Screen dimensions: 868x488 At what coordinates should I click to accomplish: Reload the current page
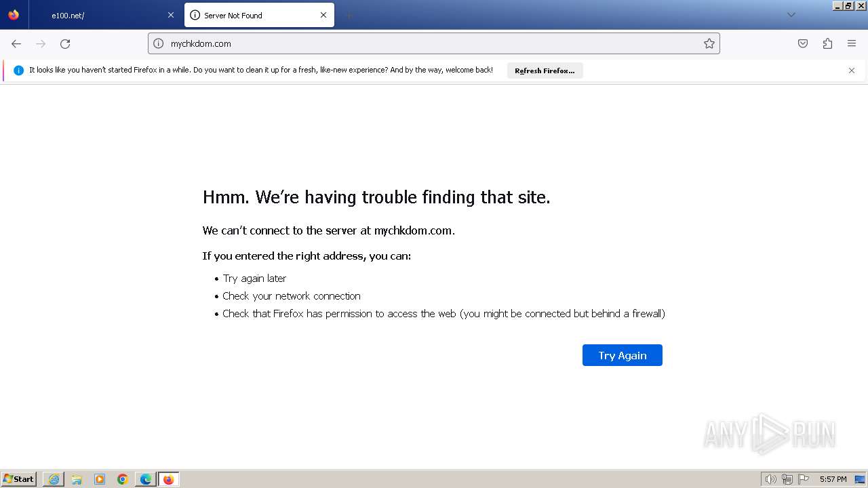point(65,43)
